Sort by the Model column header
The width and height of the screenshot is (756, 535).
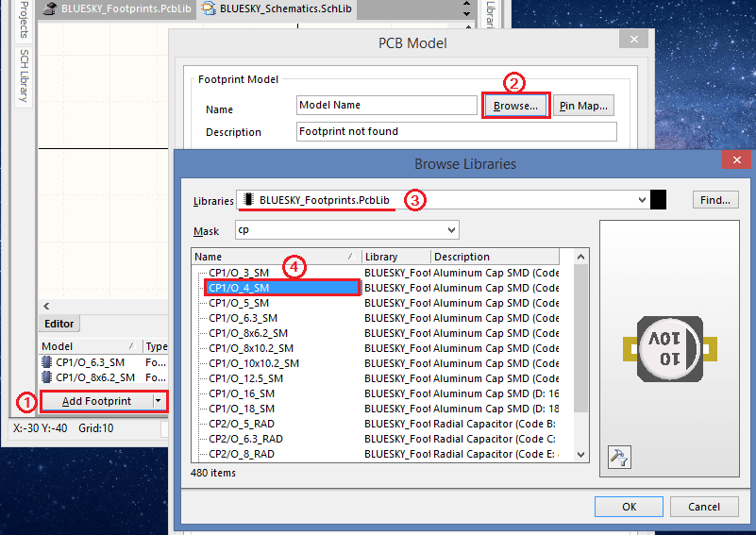[x=91, y=346]
